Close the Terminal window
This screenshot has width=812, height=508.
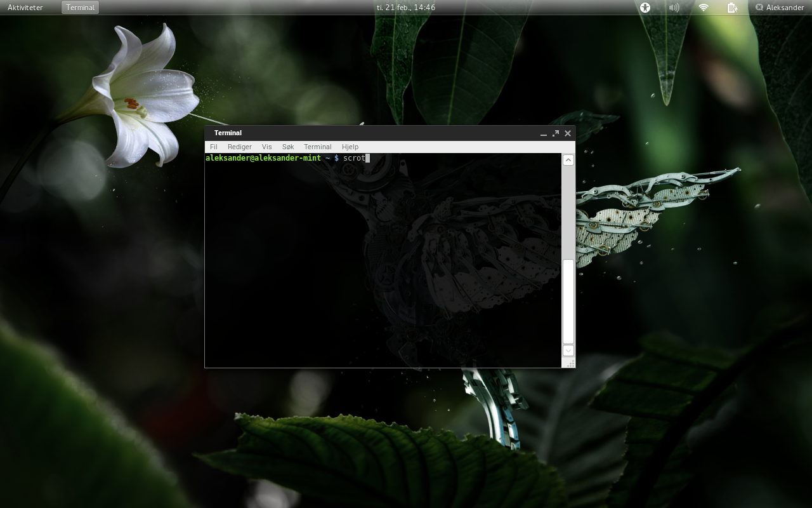point(568,133)
